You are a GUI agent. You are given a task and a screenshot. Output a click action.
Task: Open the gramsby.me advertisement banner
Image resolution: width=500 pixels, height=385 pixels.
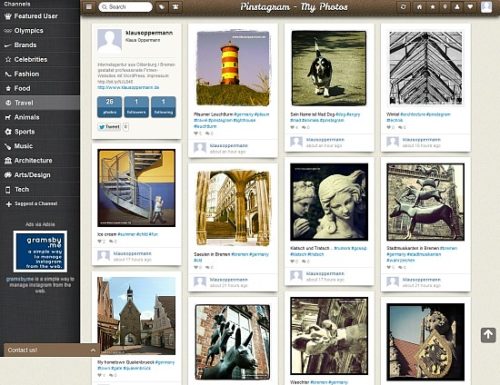pyautogui.click(x=40, y=252)
